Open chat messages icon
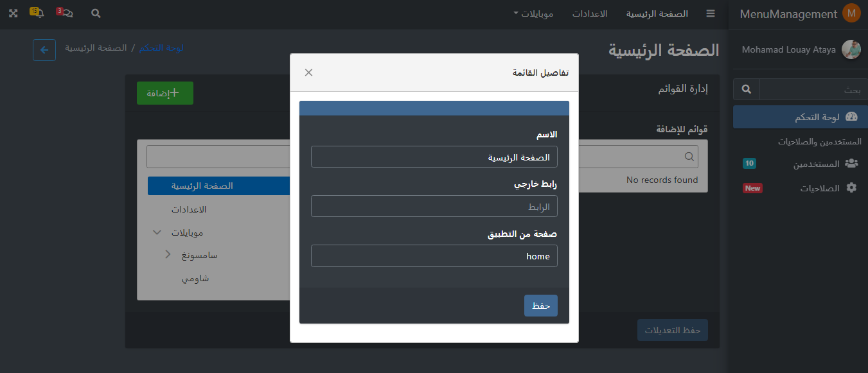Viewport: 868px width, 373px height. 65,12
